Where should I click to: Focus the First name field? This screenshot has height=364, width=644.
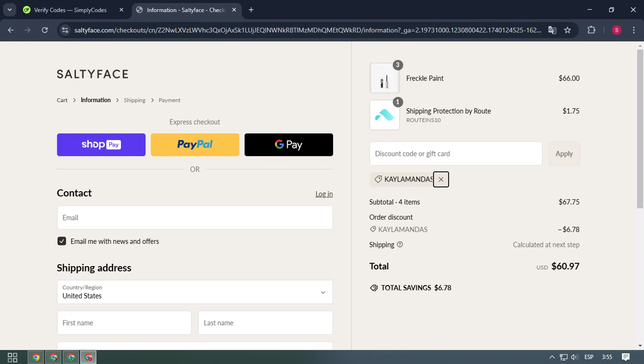(x=124, y=323)
